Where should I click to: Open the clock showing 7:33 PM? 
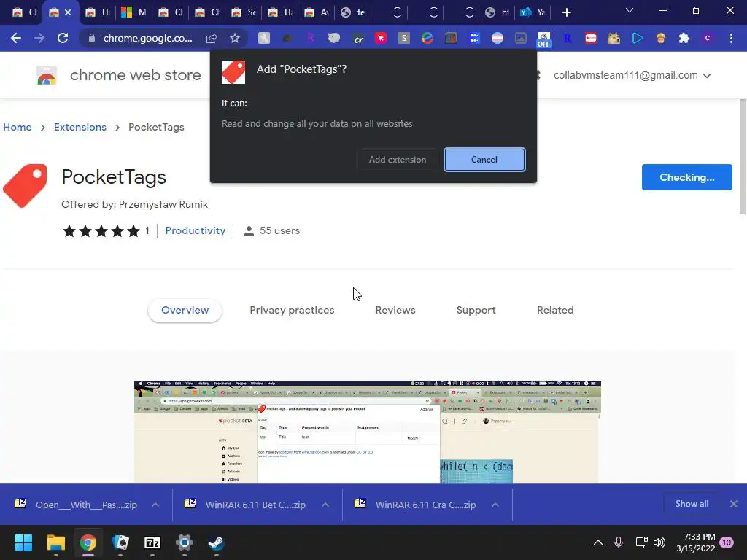pos(695,542)
